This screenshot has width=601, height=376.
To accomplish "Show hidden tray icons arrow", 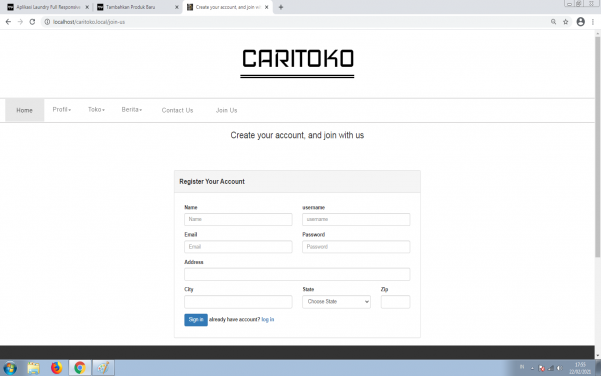I will pos(532,368).
